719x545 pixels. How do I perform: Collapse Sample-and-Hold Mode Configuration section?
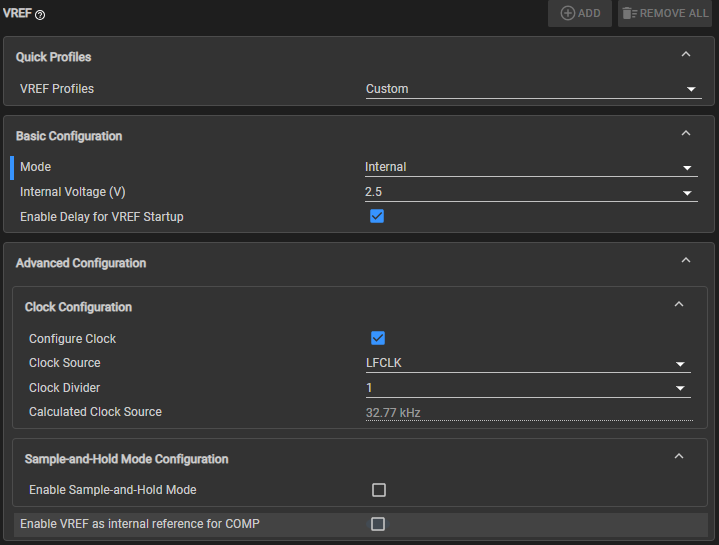[679, 457]
